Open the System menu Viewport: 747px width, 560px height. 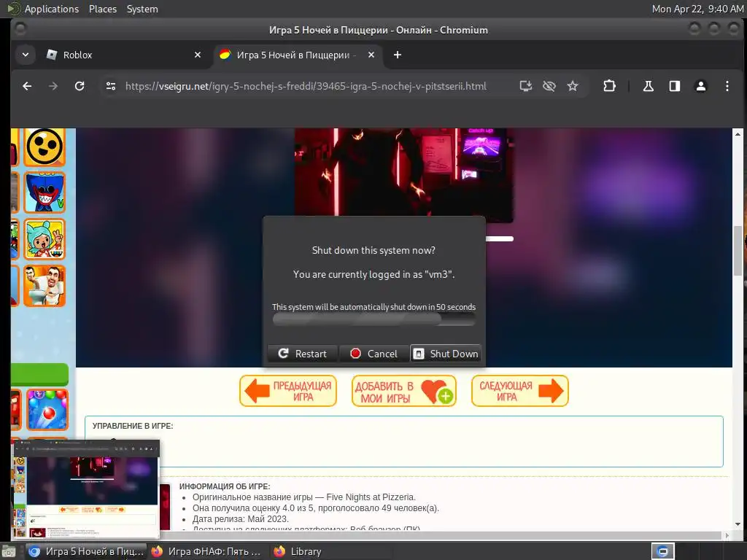coord(142,9)
